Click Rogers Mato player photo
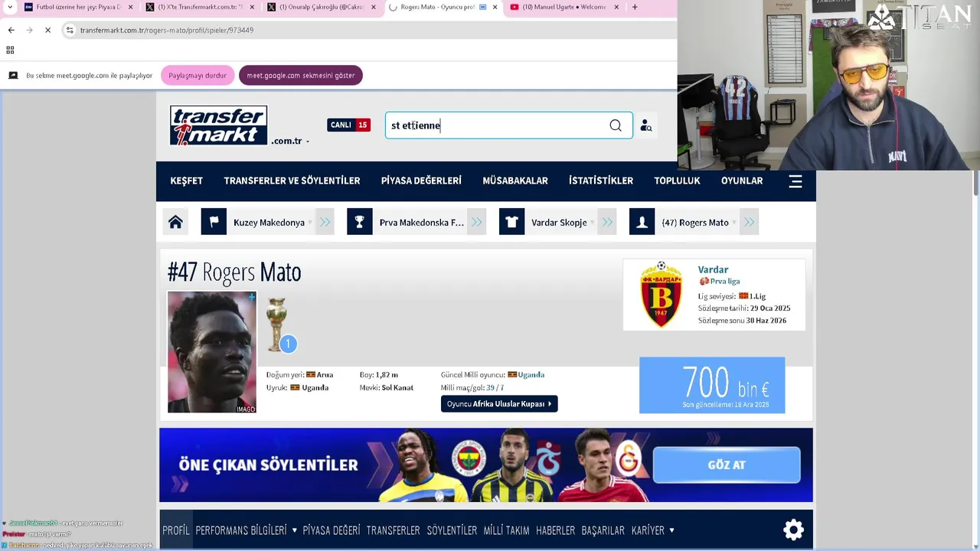 [212, 352]
